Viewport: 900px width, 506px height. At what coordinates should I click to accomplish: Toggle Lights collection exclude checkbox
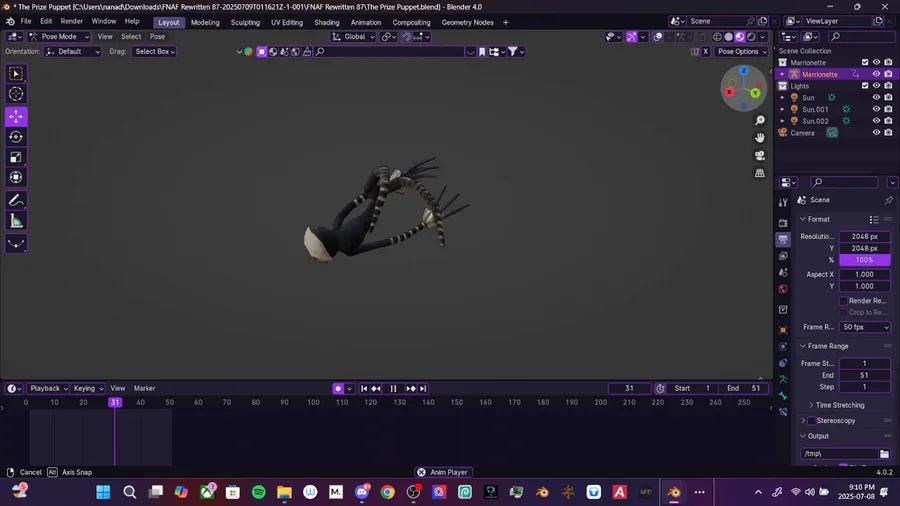(x=865, y=85)
